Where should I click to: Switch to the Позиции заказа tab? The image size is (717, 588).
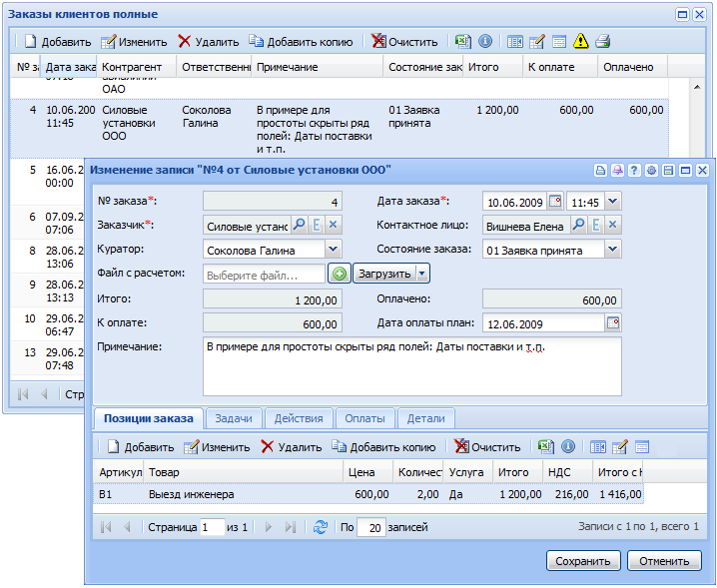point(148,418)
